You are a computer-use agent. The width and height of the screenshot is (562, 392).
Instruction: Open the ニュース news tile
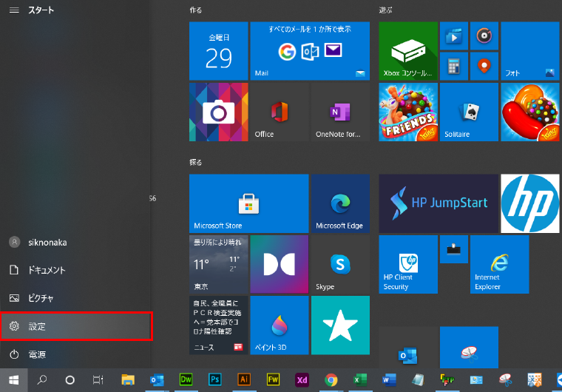(219, 325)
